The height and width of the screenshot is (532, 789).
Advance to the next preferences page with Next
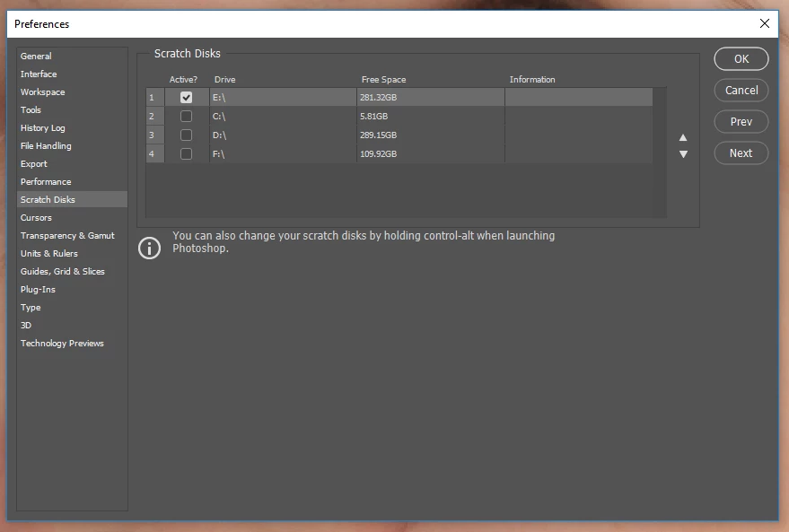(x=741, y=153)
